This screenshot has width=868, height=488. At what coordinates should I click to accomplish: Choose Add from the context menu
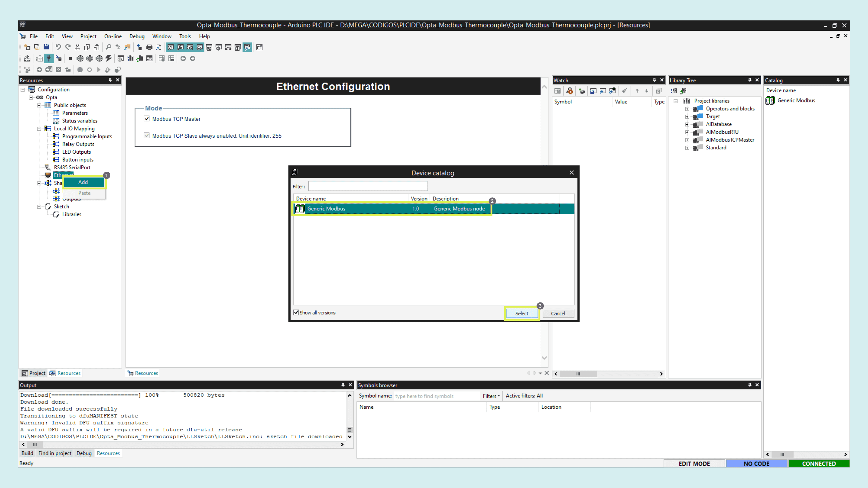coord(83,182)
